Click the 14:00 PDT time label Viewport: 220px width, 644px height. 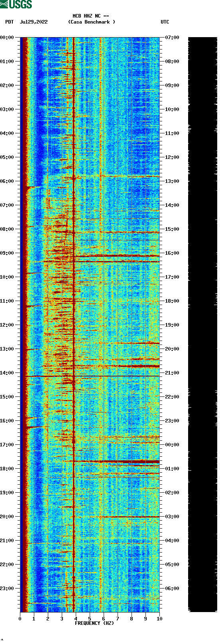pyautogui.click(x=7, y=373)
